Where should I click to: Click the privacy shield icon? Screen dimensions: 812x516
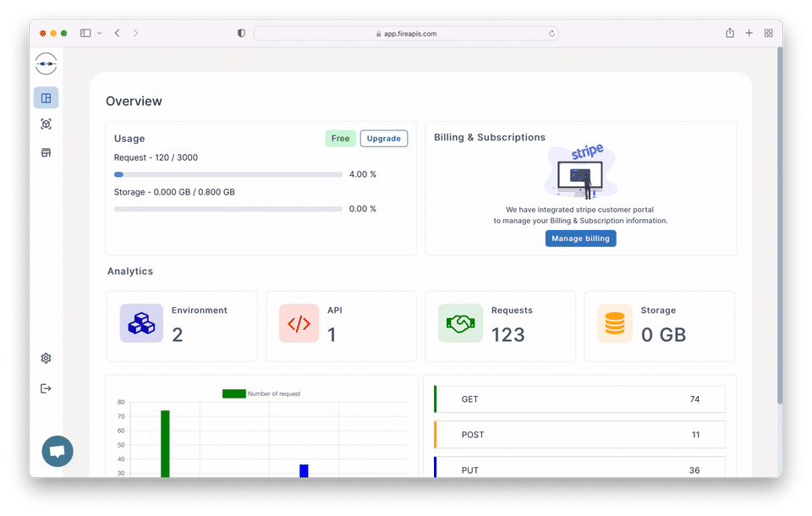click(x=241, y=33)
